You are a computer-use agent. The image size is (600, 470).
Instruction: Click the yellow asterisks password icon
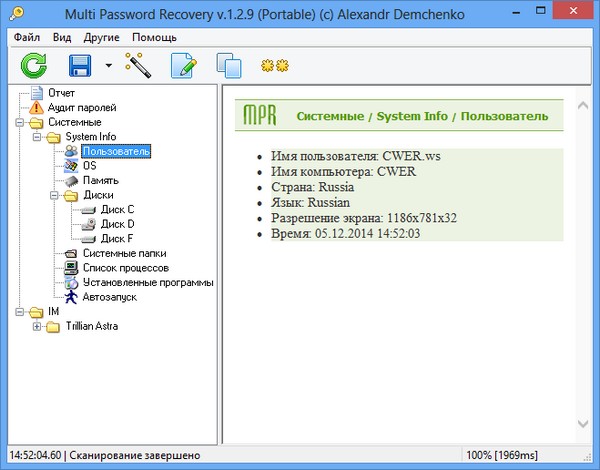pyautogui.click(x=272, y=67)
